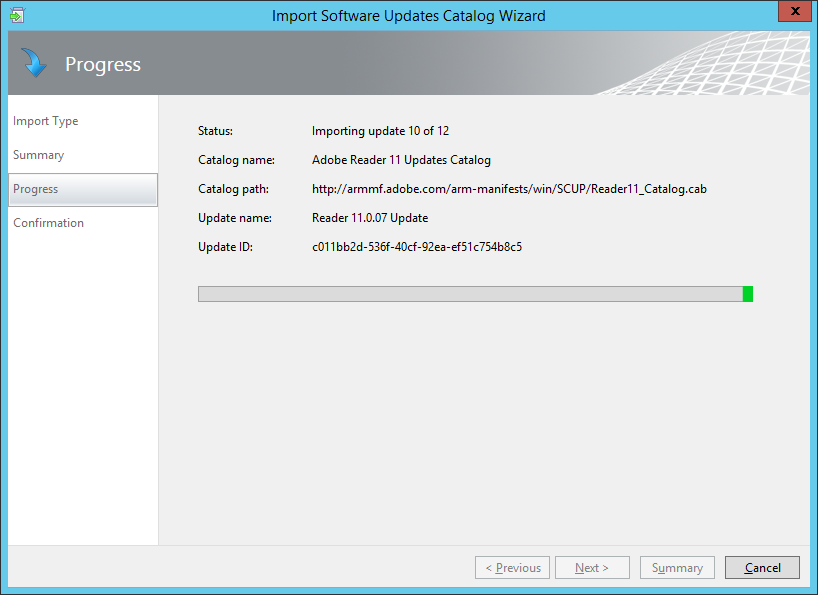This screenshot has height=595, width=818.
Task: Click the update name 'Reader 11.0.07 Update'
Action: (x=370, y=218)
